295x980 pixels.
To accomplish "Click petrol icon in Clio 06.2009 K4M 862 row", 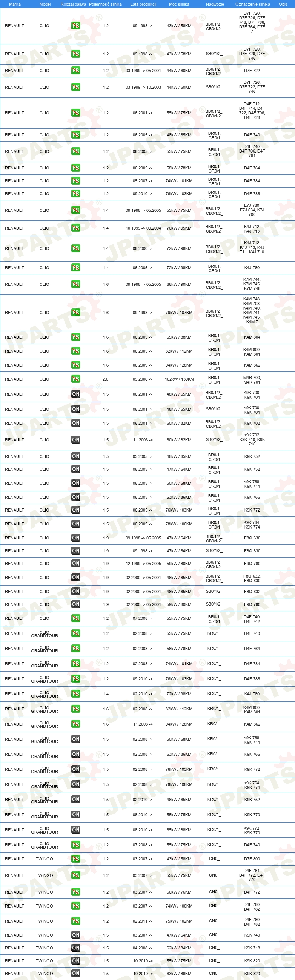I will click(x=76, y=365).
